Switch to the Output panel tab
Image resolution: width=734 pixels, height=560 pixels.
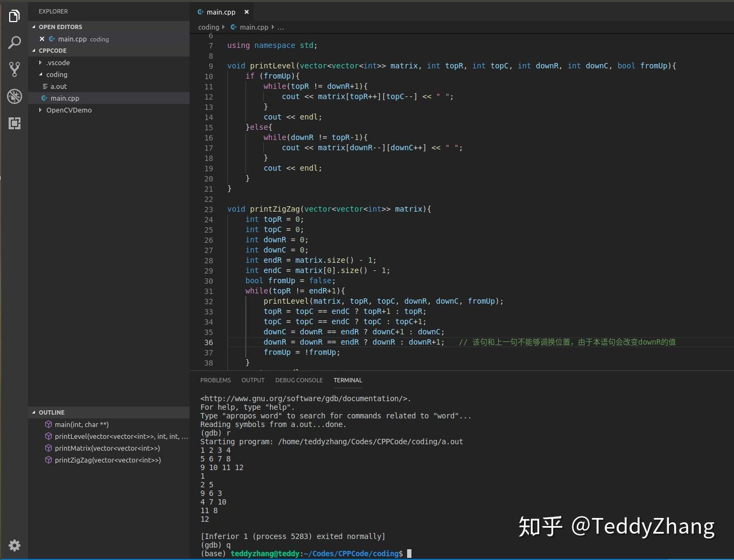point(253,380)
